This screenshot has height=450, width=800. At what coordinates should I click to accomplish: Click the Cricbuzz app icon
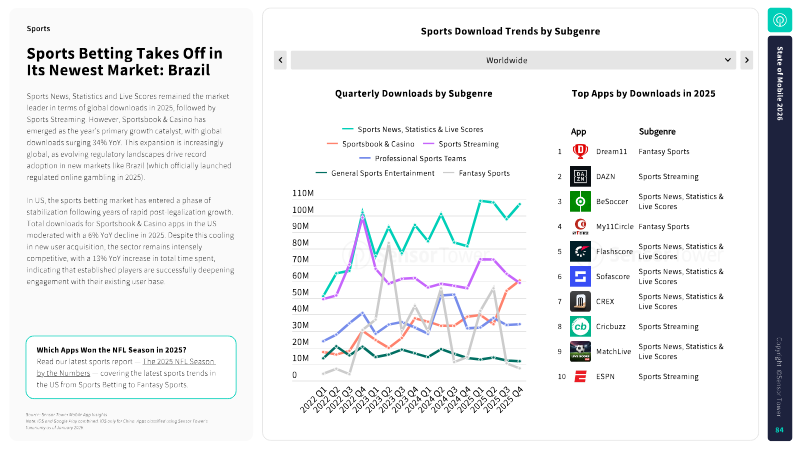(580, 326)
